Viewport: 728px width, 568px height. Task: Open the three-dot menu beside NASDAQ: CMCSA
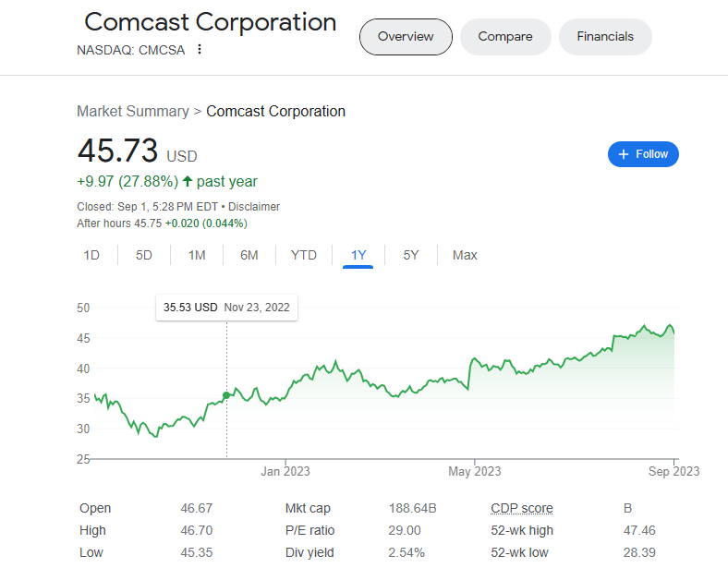pos(200,49)
